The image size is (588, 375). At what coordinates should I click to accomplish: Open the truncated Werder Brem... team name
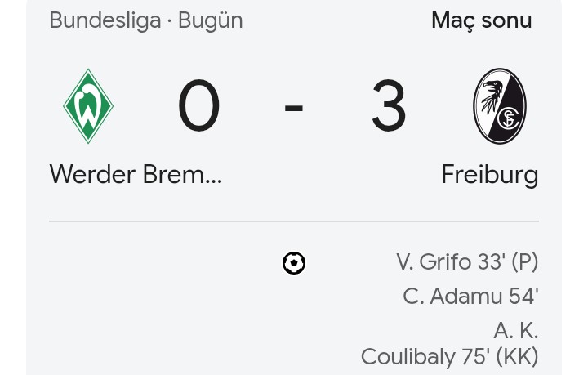(136, 174)
